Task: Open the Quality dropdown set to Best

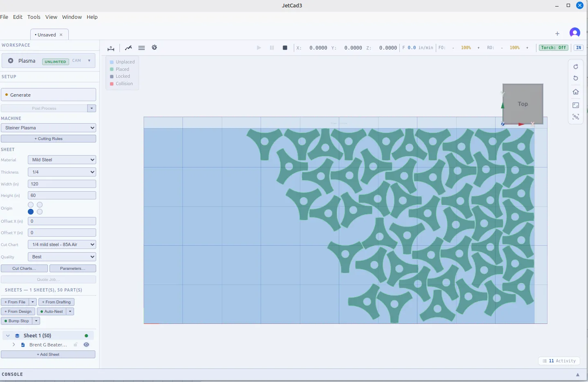Action: click(x=62, y=257)
